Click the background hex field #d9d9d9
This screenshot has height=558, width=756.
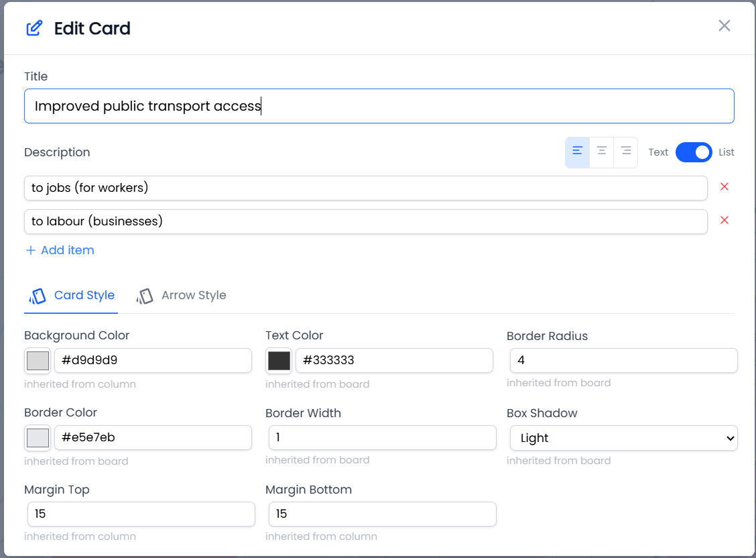[x=153, y=360]
